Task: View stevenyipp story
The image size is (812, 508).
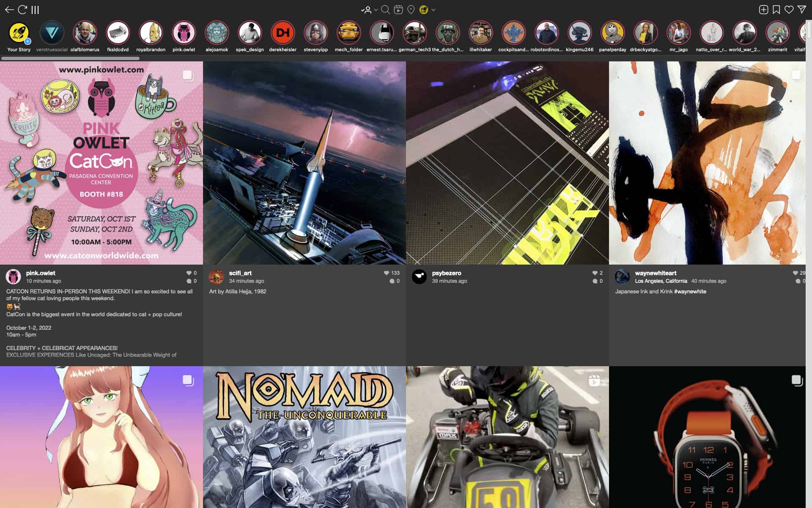Action: [x=315, y=33]
